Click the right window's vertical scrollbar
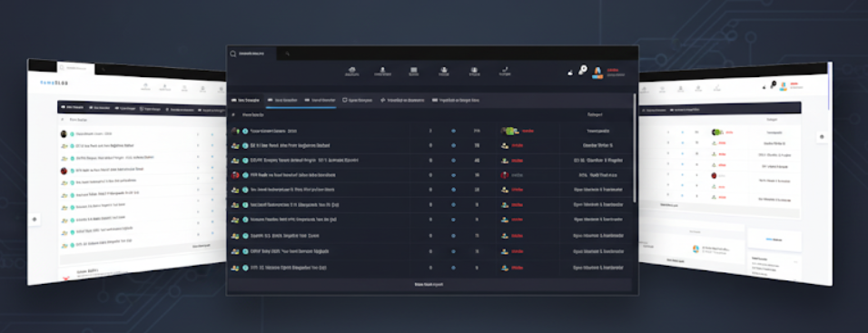 828,85
